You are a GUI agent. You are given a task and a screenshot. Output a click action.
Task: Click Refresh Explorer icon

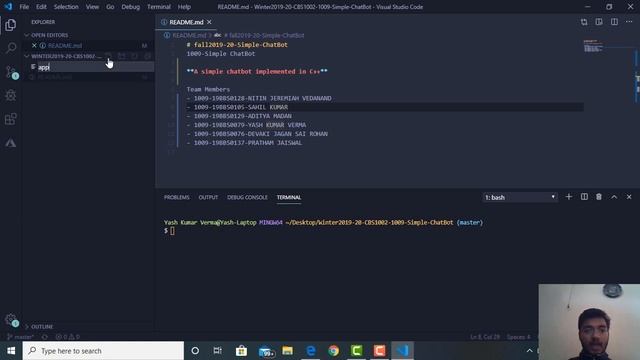[x=135, y=56]
